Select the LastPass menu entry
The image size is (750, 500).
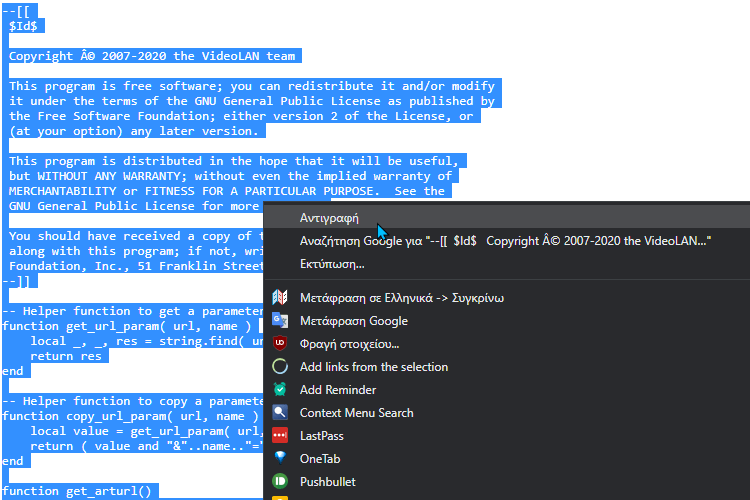tap(507, 435)
